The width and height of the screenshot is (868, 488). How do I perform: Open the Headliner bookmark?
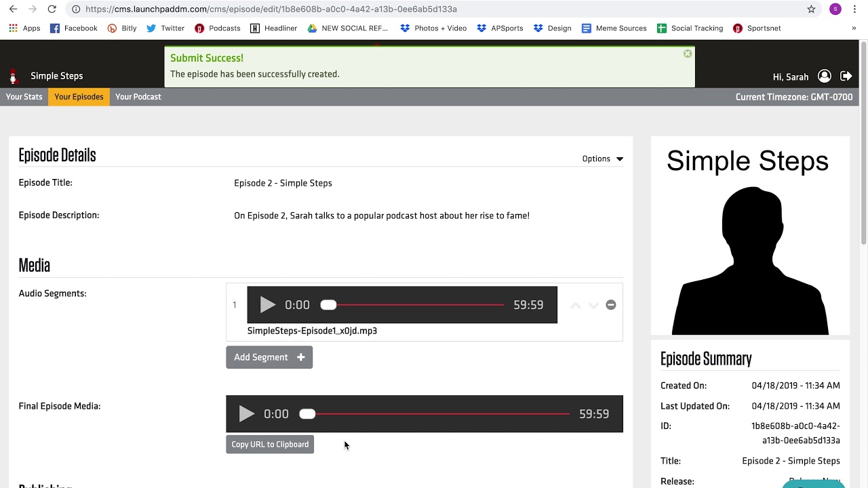point(274,28)
